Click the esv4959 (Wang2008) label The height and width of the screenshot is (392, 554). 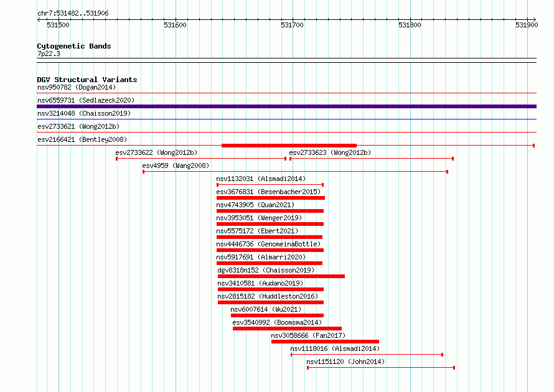point(176,166)
